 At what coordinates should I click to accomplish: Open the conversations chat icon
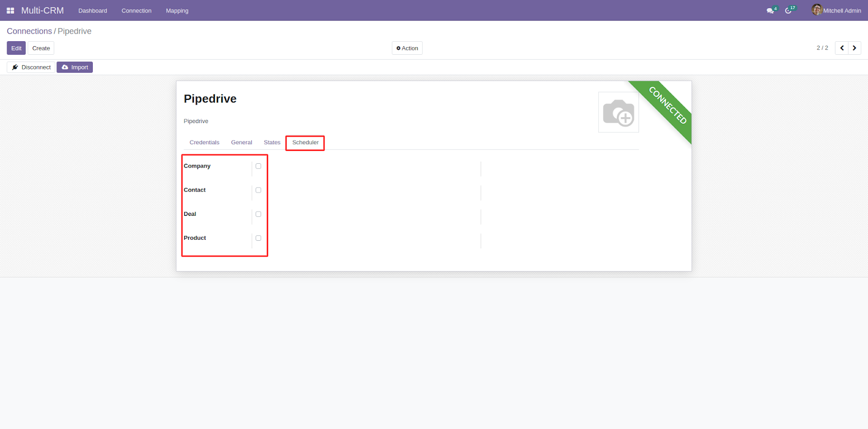pyautogui.click(x=770, y=11)
